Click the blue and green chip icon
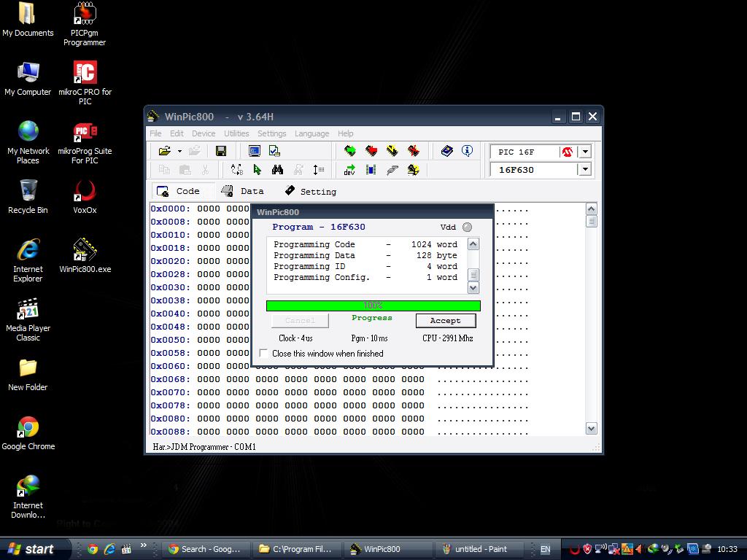Image resolution: width=747 pixels, height=560 pixels. tap(371, 169)
